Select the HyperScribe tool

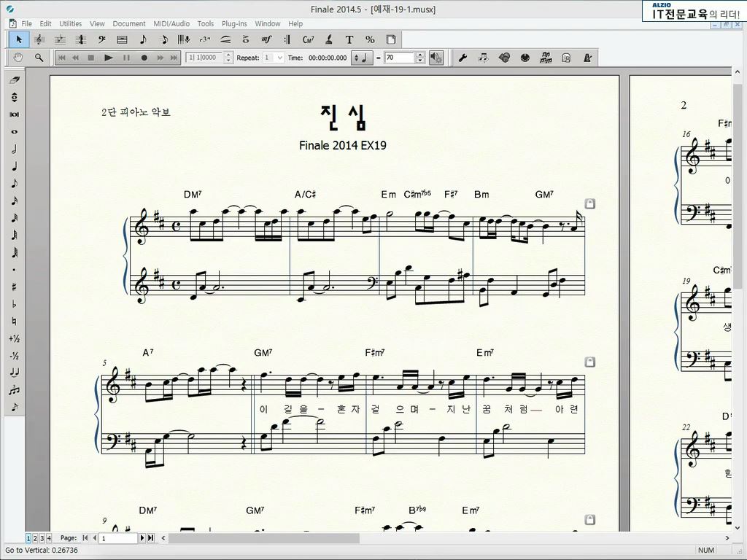coord(184,39)
